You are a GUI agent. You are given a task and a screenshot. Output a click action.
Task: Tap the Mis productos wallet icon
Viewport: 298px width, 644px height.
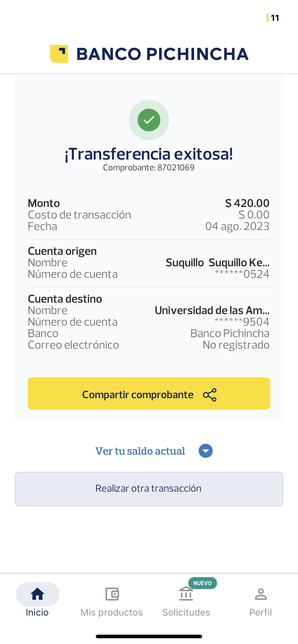click(112, 594)
